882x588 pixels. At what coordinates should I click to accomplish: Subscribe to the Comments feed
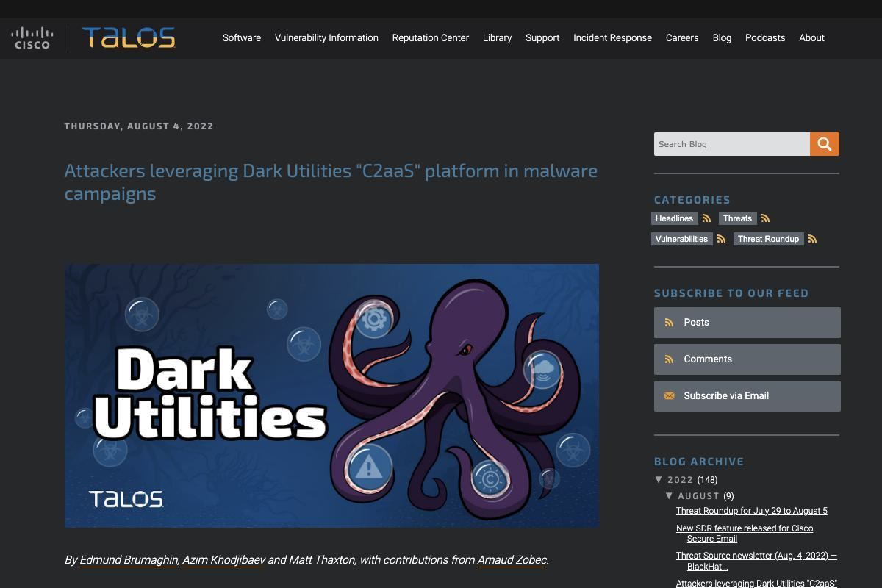coord(747,359)
